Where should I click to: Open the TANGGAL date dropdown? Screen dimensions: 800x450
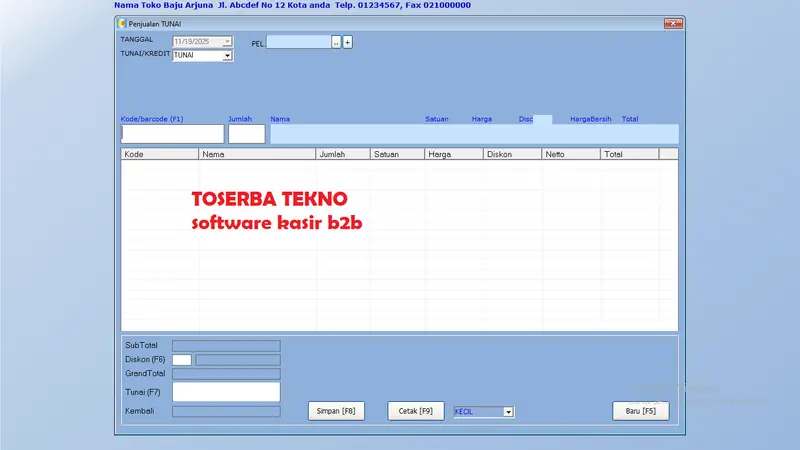(x=227, y=42)
